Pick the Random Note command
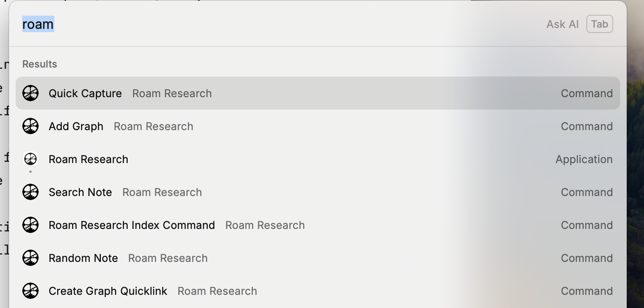This screenshot has width=644, height=308. pos(83,258)
